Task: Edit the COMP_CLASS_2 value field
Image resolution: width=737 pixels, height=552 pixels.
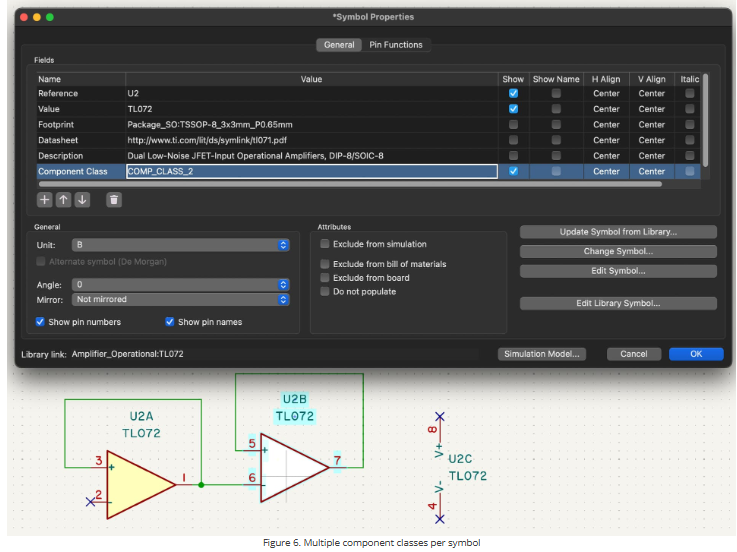Action: point(312,171)
